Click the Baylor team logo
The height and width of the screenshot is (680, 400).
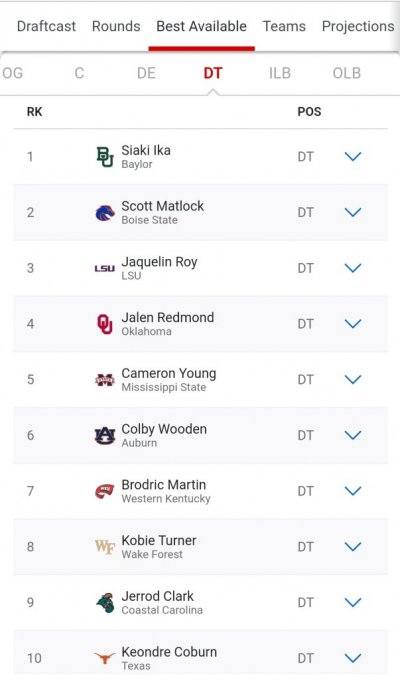pyautogui.click(x=105, y=157)
